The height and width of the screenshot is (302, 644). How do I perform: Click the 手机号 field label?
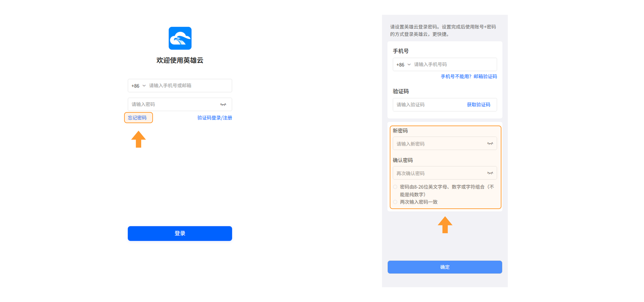point(400,51)
